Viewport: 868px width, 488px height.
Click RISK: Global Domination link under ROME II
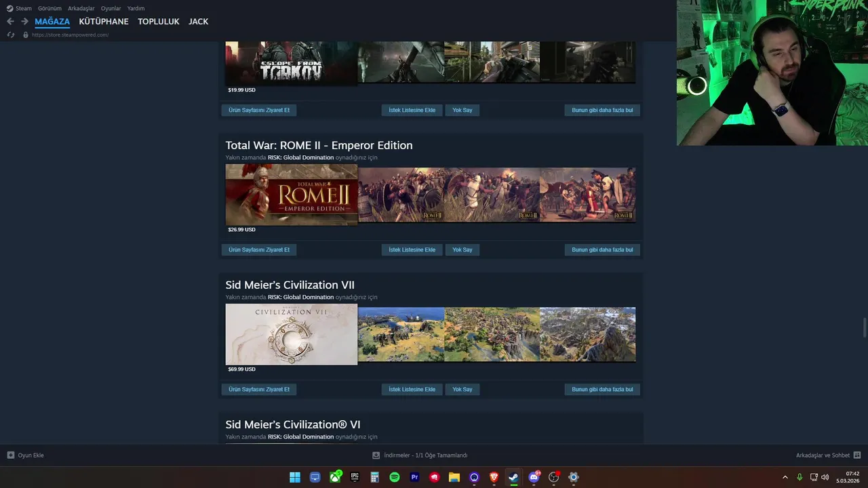(x=300, y=157)
